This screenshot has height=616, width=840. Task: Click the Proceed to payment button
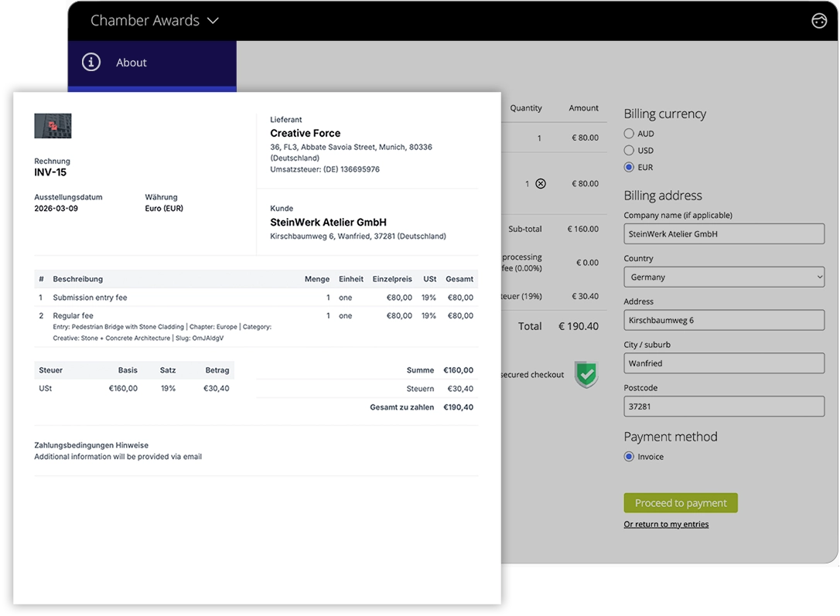(x=680, y=502)
